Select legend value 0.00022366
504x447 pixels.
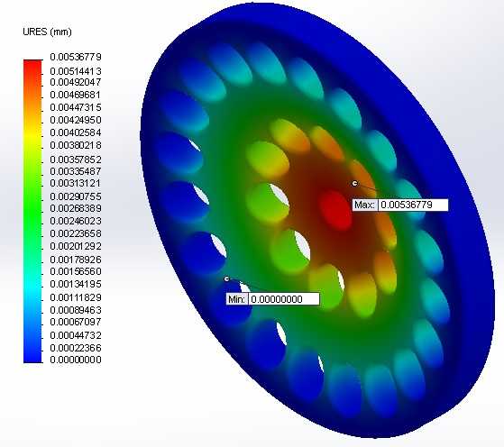76,348
